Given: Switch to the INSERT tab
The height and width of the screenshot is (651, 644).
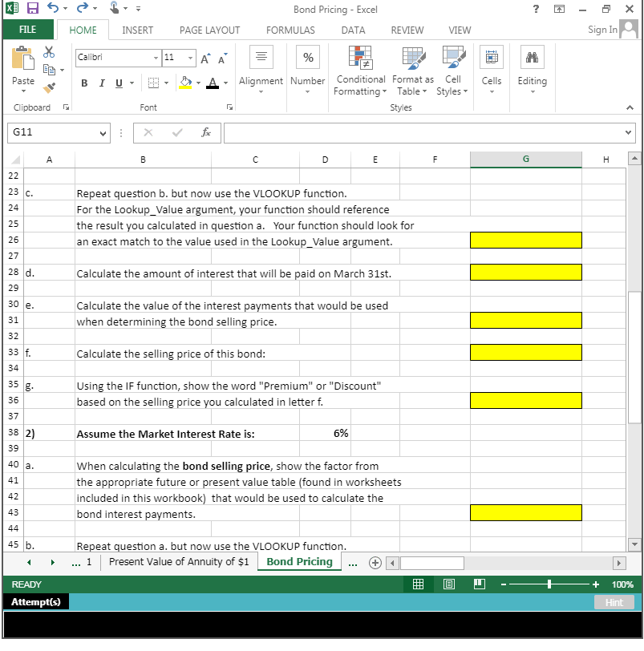Looking at the screenshot, I should pos(137,30).
